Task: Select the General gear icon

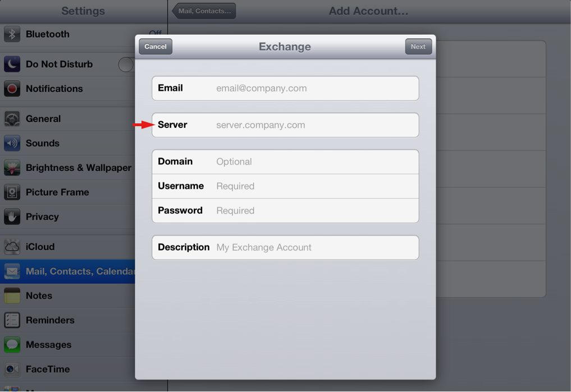Action: click(12, 119)
